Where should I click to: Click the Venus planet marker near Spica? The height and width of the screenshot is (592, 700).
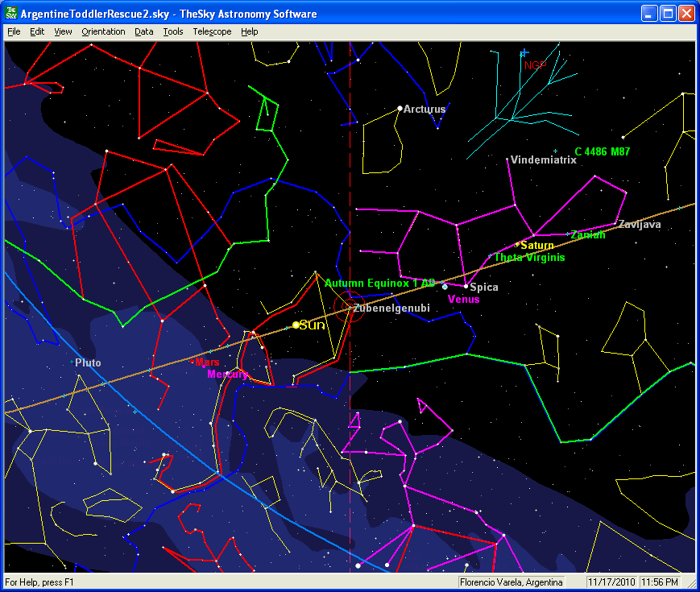tap(445, 286)
